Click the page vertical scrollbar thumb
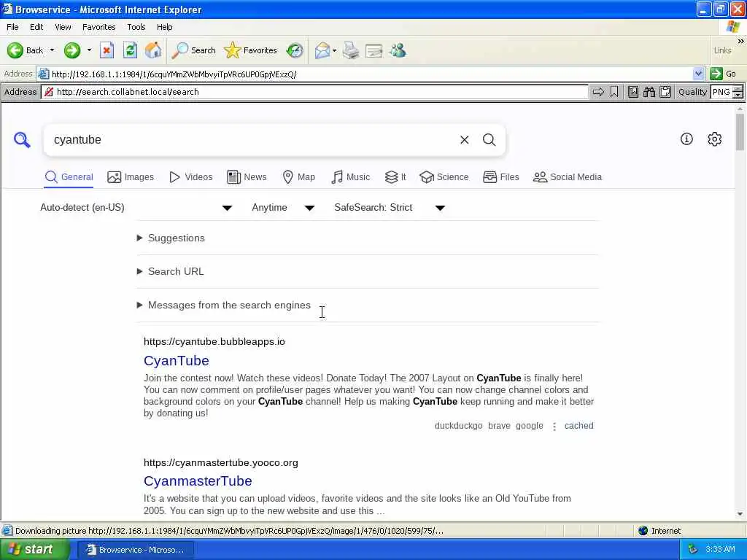The image size is (747, 560). 740,132
